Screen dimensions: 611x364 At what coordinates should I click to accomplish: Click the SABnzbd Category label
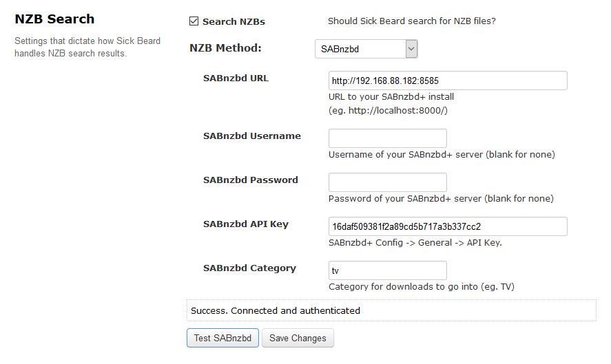pos(249,268)
